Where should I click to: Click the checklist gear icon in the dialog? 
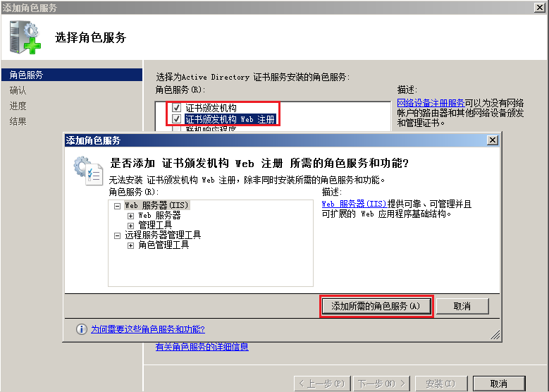[x=88, y=171]
